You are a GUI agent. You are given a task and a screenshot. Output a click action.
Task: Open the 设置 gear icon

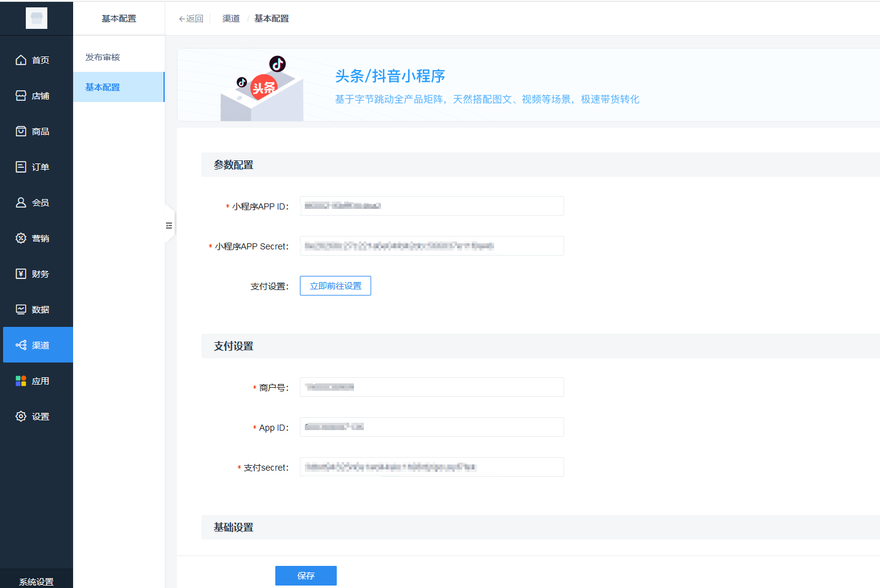(21, 416)
